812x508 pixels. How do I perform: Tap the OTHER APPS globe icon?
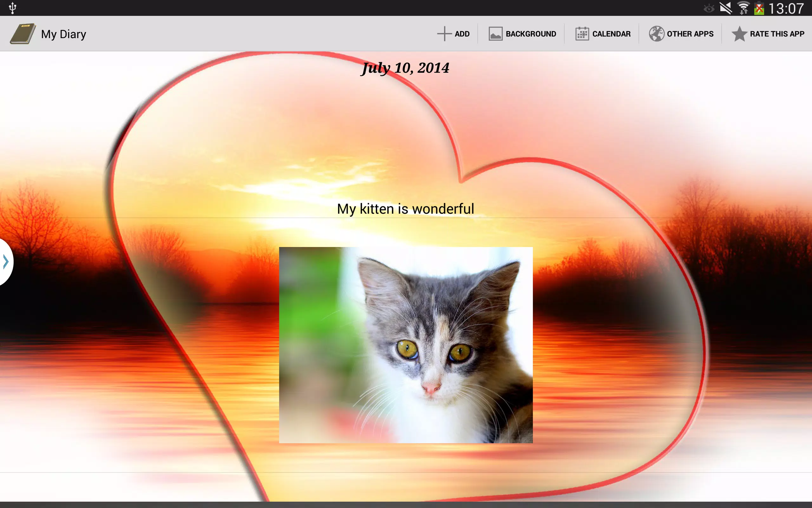[x=656, y=34]
